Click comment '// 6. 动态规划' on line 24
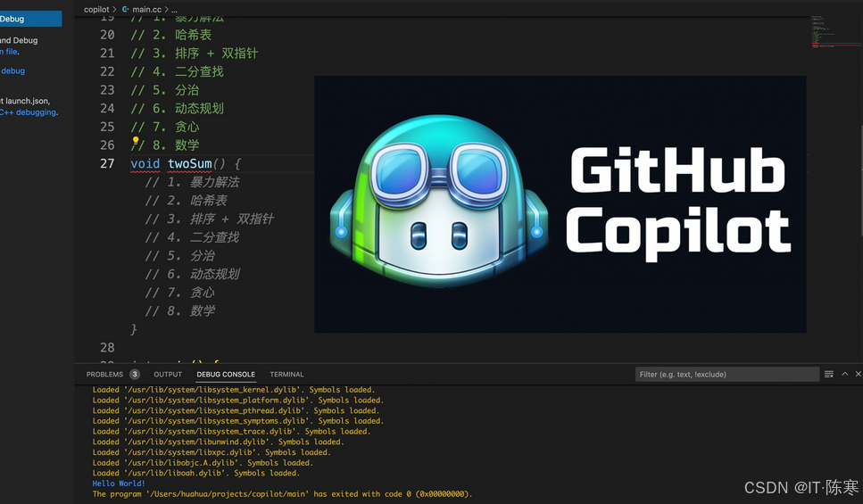 point(178,109)
